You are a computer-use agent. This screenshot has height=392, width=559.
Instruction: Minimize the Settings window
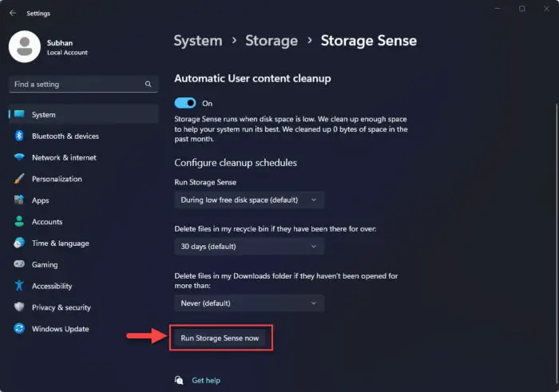point(498,9)
